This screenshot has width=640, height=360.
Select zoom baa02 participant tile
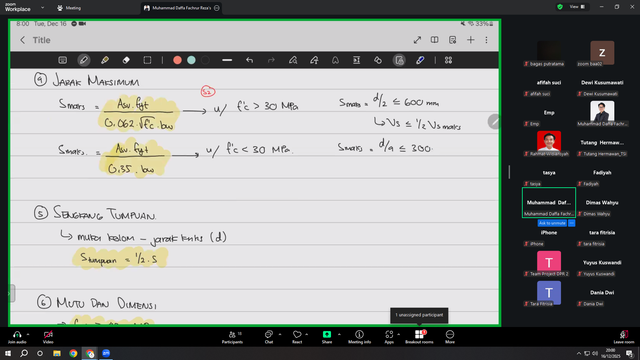tap(602, 53)
